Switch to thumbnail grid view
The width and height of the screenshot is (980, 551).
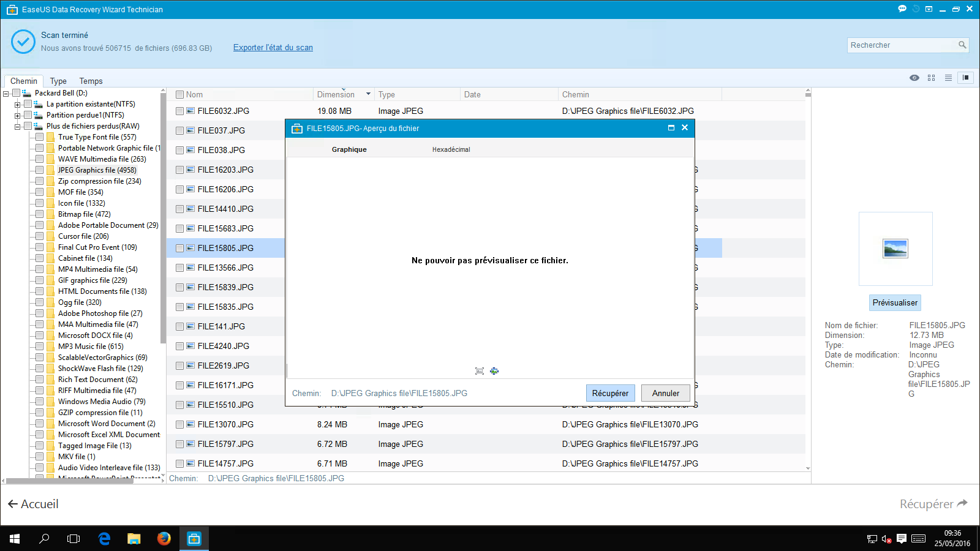coord(931,78)
